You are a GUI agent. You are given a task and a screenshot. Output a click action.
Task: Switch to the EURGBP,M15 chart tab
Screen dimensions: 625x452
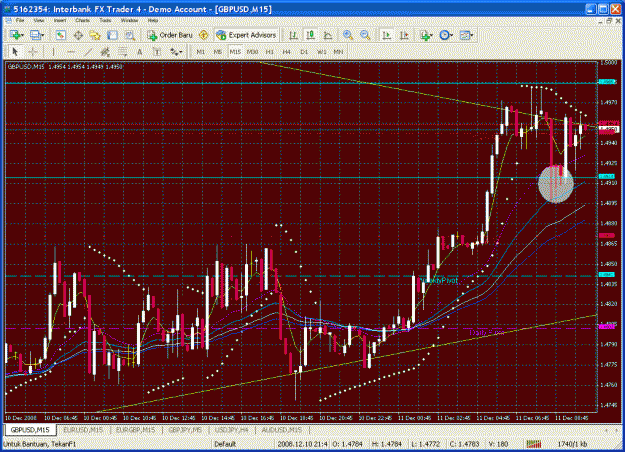(136, 430)
